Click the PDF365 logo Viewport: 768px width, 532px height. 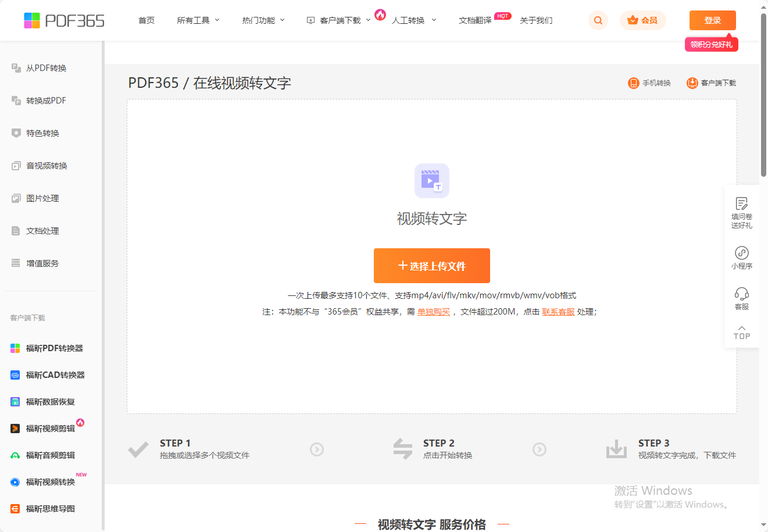[64, 20]
